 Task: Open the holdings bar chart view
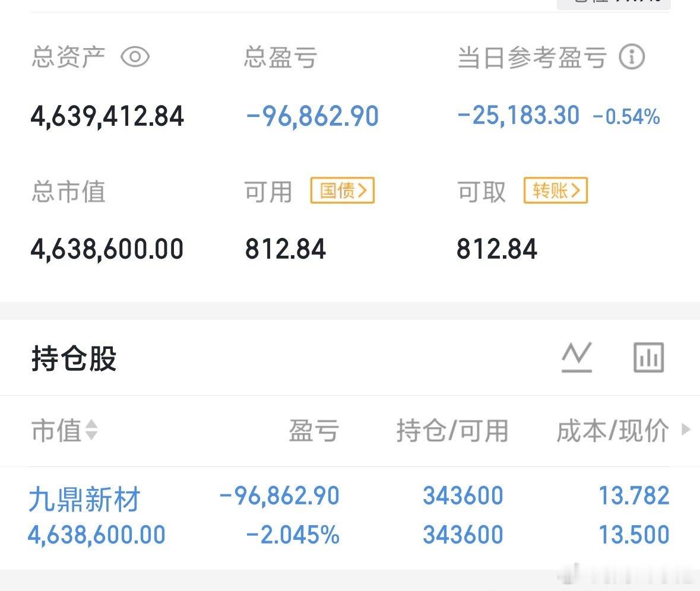coord(648,358)
